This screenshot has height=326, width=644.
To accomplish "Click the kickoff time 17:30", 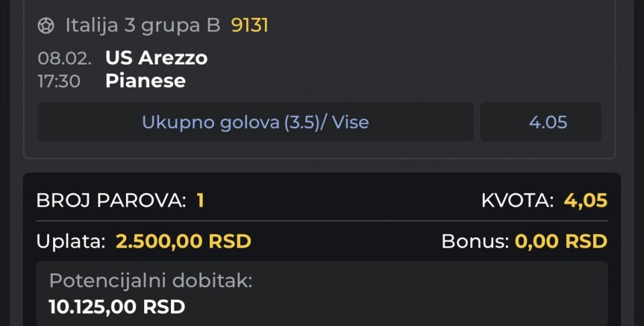I will click(x=59, y=81).
